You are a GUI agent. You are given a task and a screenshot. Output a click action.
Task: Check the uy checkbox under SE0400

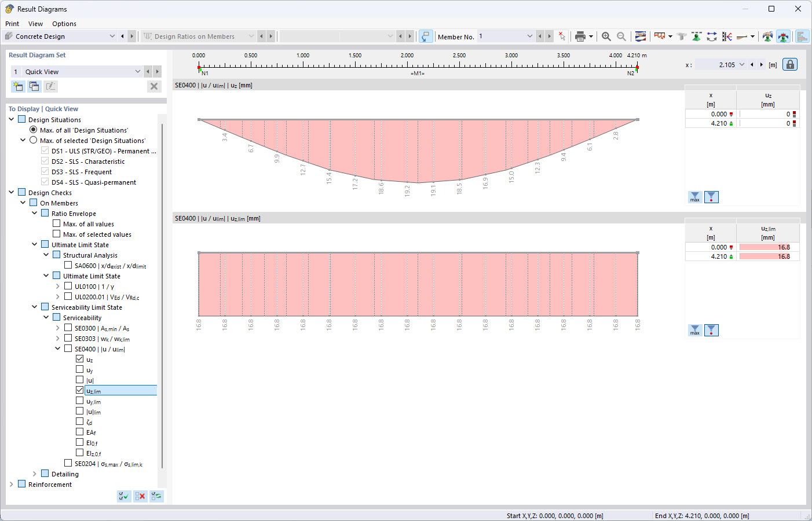[x=80, y=369]
